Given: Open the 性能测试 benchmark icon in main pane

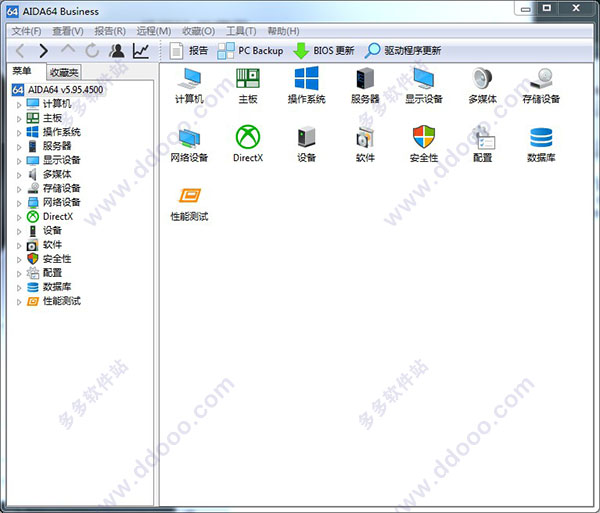Looking at the screenshot, I should pos(189,204).
